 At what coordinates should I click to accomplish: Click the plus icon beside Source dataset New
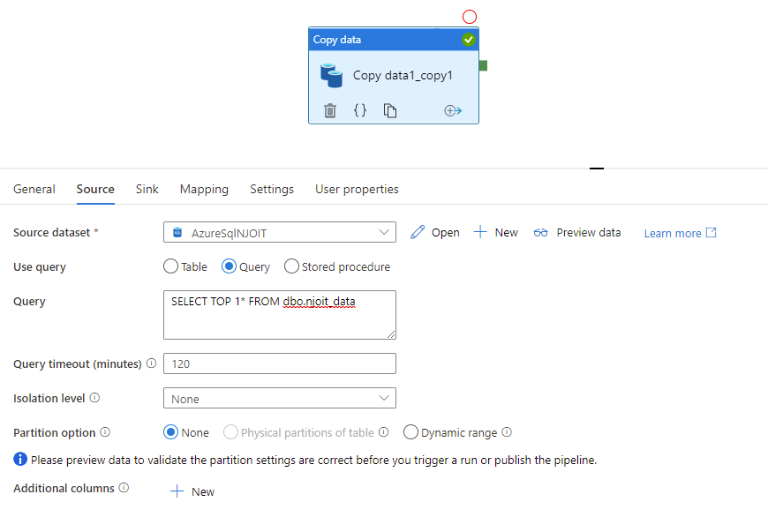(x=480, y=232)
